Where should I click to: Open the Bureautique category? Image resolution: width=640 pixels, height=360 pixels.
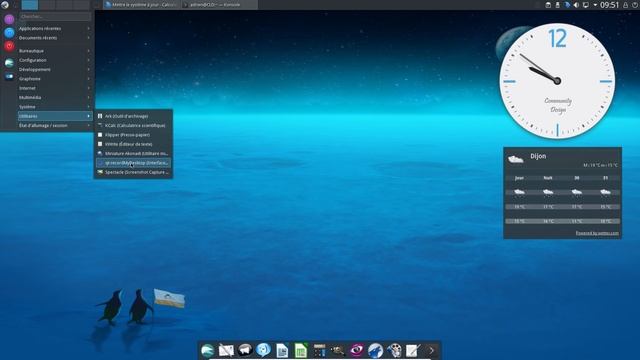[55, 51]
